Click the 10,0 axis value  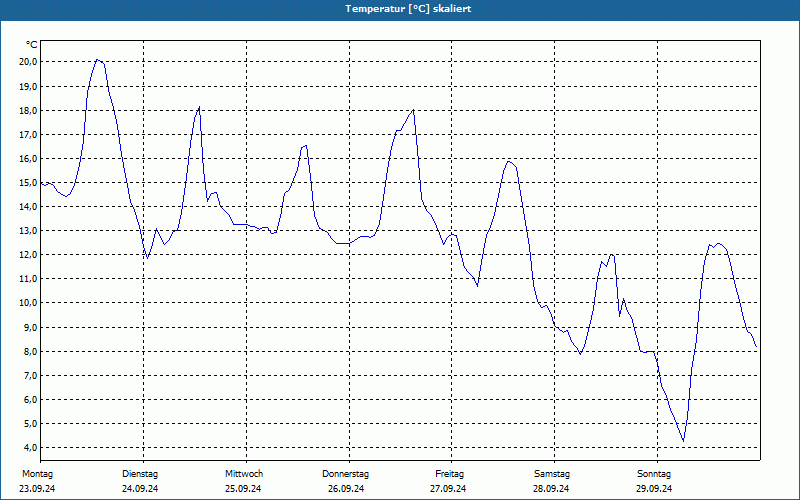[x=28, y=303]
